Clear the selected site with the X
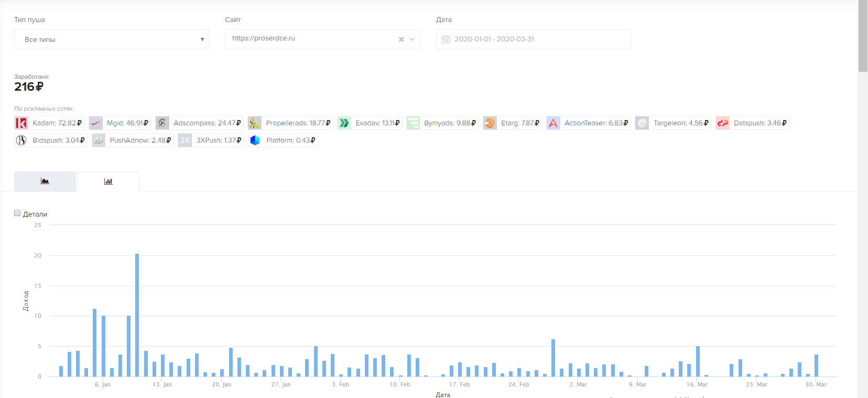Viewport: 868px width, 398px height. click(401, 39)
